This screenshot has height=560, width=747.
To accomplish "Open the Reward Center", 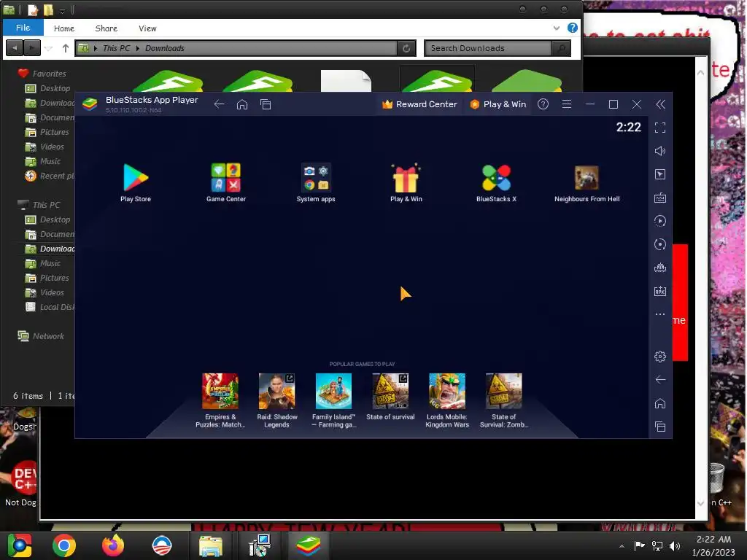I will coord(419,104).
